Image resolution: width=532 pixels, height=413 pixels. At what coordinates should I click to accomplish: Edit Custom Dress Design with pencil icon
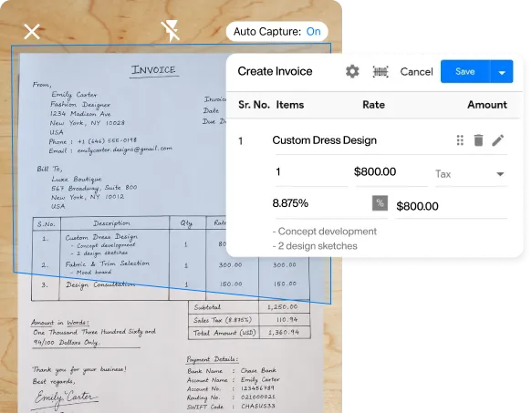[497, 140]
